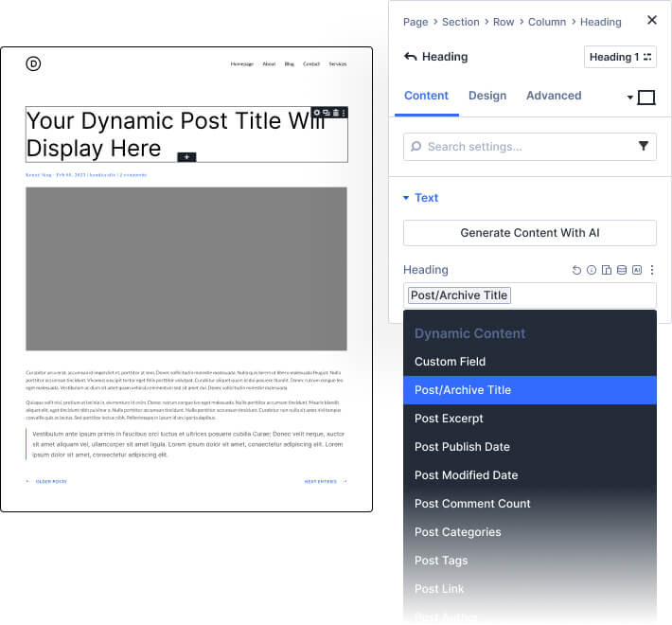Open Services nav link in preview

[x=338, y=63]
